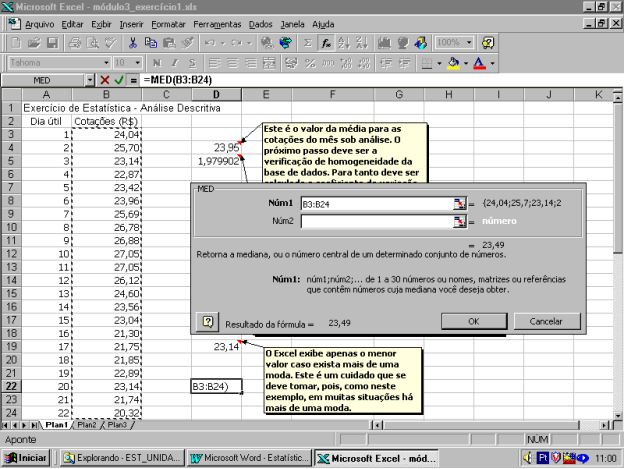Viewport: 625px width, 469px height.
Task: Collapse dialog button beside Núm2 field
Action: pyautogui.click(x=459, y=221)
